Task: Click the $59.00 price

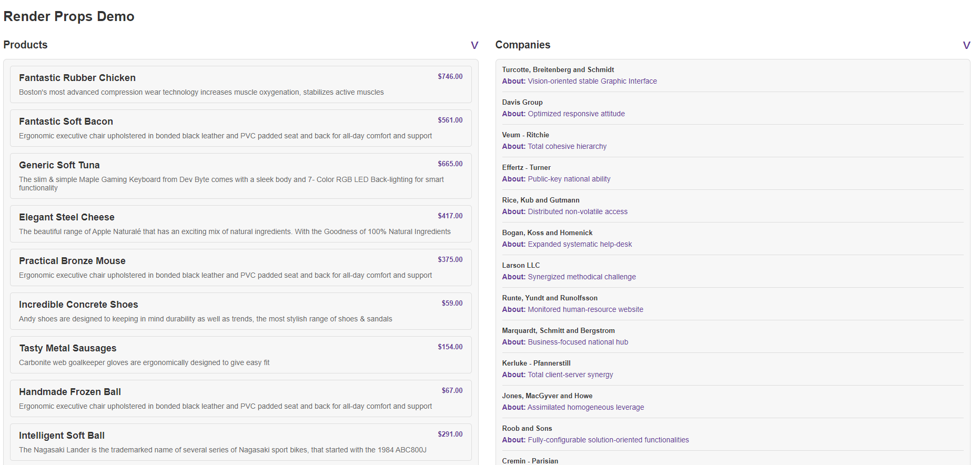Action: pos(452,303)
